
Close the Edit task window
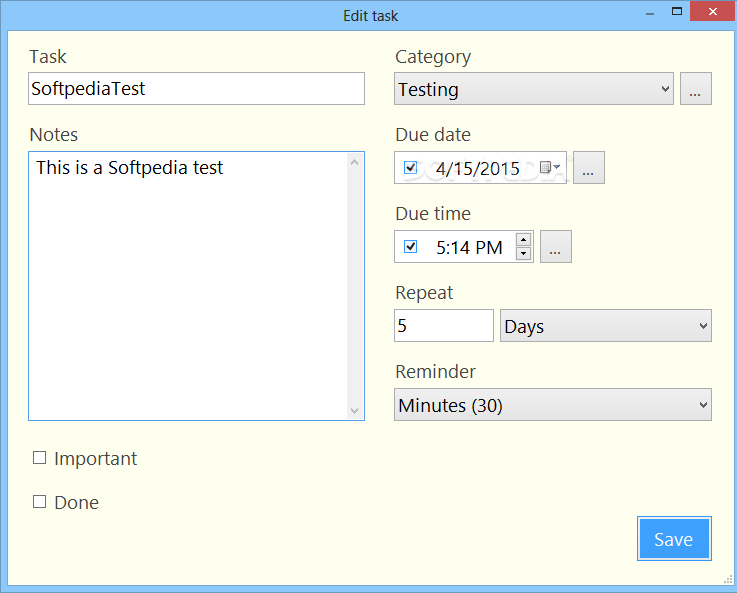[x=713, y=11]
